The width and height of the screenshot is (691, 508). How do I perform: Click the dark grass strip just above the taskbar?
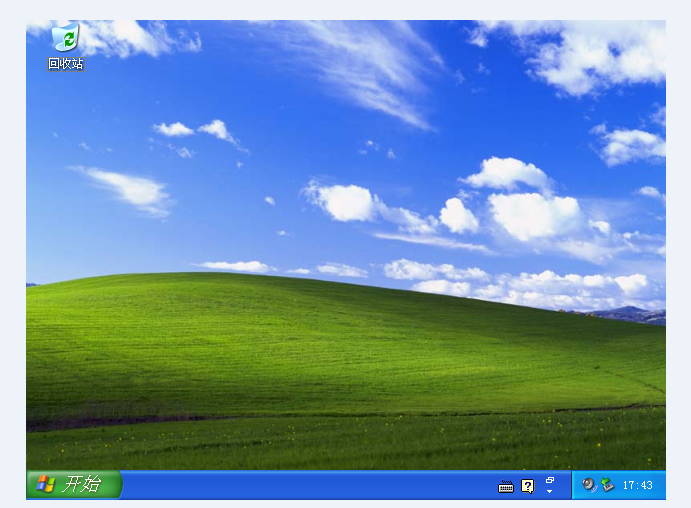(x=300, y=455)
